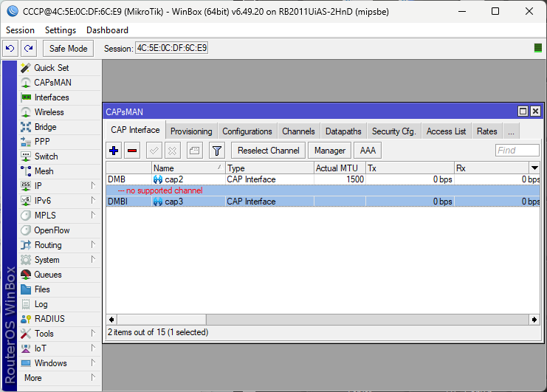Switch to the Channels tab
The width and height of the screenshot is (547, 392).
[299, 131]
